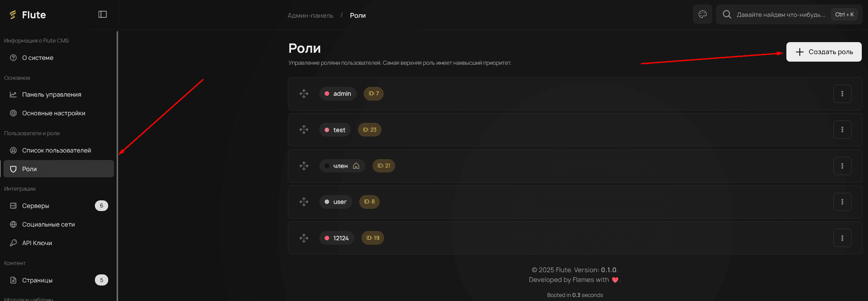This screenshot has height=301, width=868.
Task: Open the theme palette icon
Action: pyautogui.click(x=703, y=14)
